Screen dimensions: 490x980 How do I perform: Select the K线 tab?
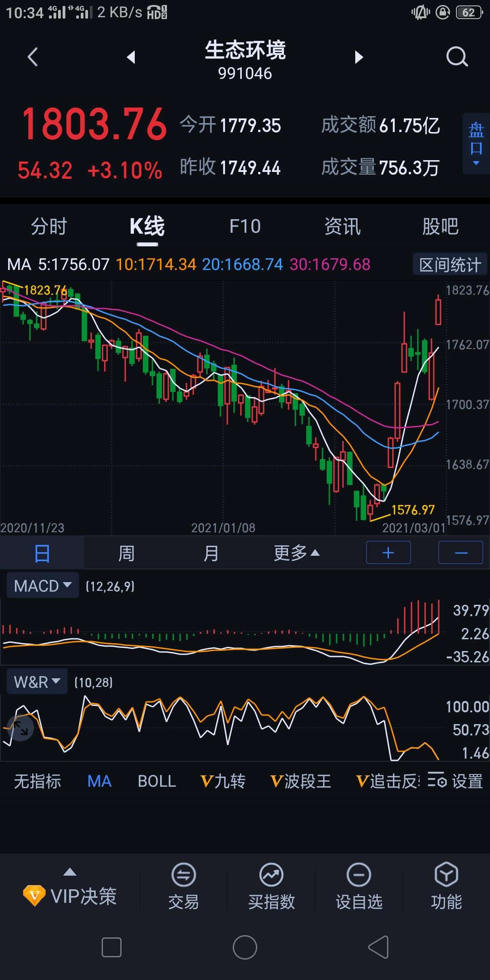[x=147, y=226]
